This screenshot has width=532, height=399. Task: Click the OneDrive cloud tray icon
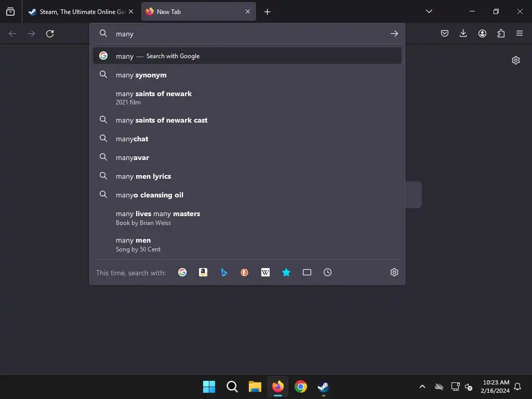[x=439, y=387]
